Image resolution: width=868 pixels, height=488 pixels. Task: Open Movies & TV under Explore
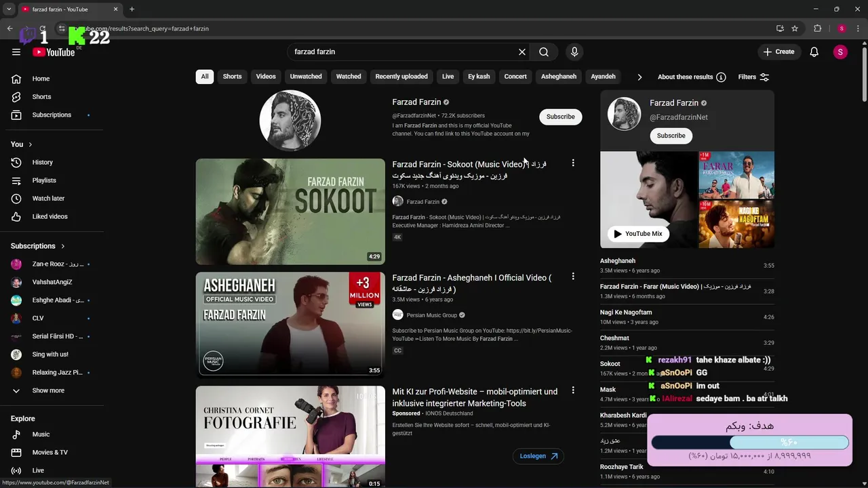tap(52, 452)
